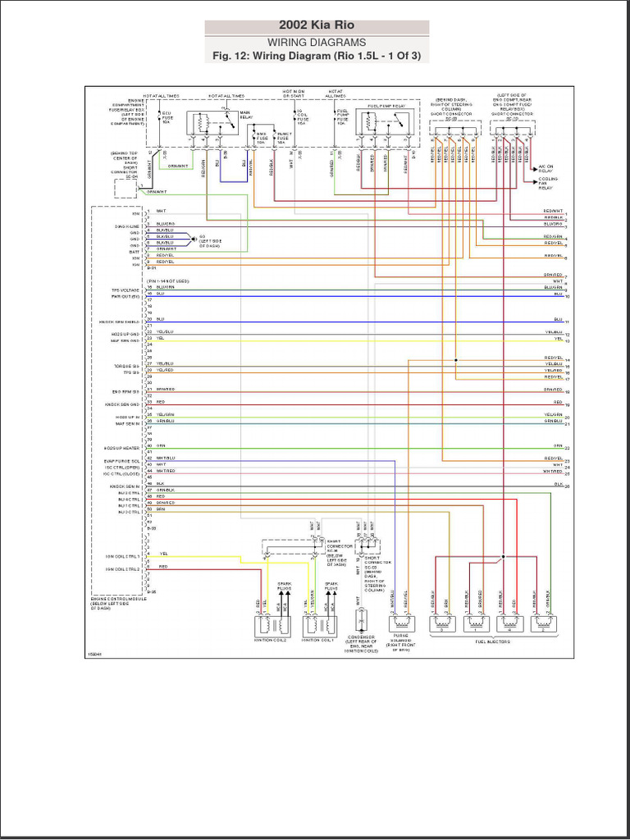Select the "TORQUE SIG" pin label
The width and height of the screenshot is (630, 840).
(x=129, y=366)
